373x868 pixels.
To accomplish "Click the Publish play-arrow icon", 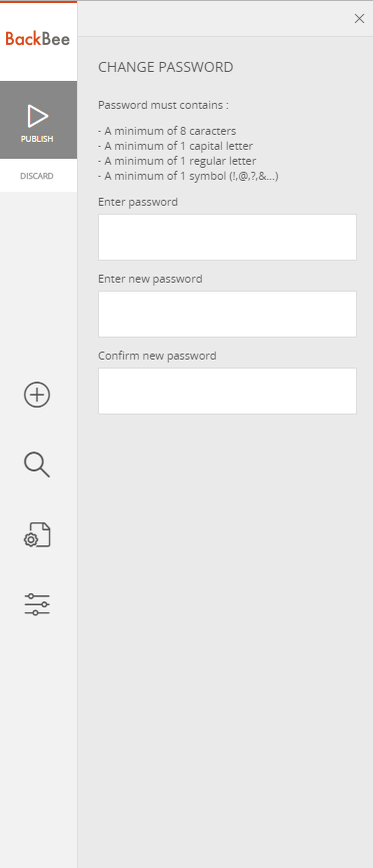I will pyautogui.click(x=38, y=116).
